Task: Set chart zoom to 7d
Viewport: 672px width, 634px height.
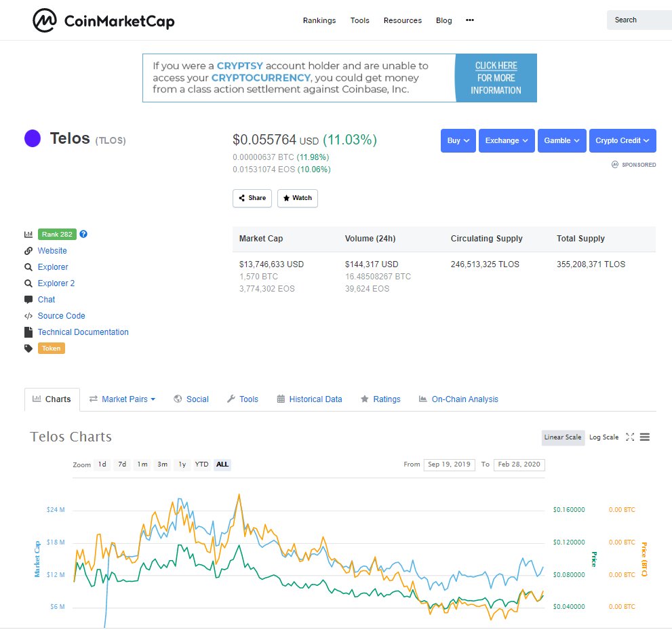Action: pos(122,464)
